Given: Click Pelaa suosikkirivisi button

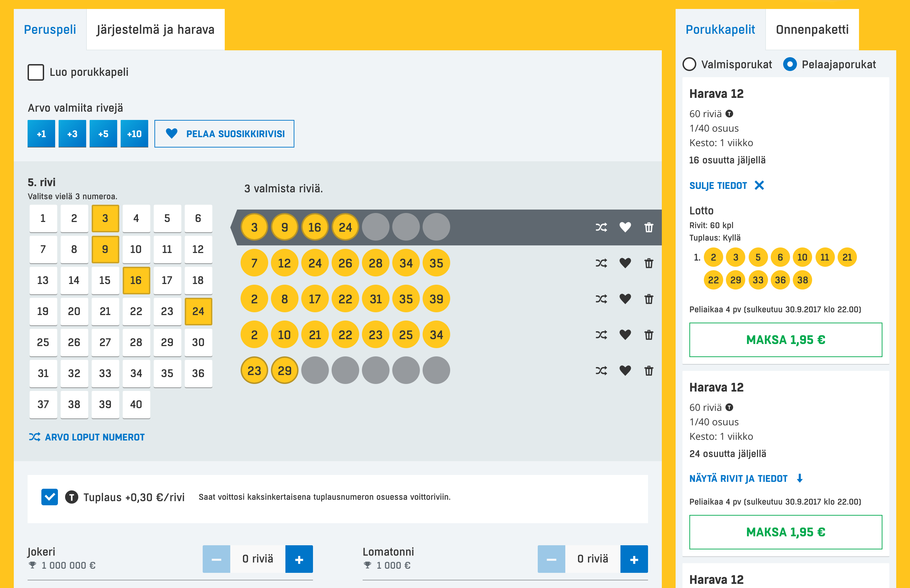Looking at the screenshot, I should pyautogui.click(x=224, y=134).
